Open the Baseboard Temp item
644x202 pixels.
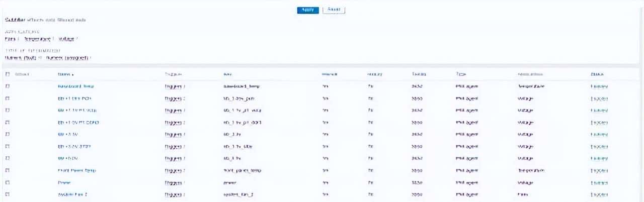[76, 86]
